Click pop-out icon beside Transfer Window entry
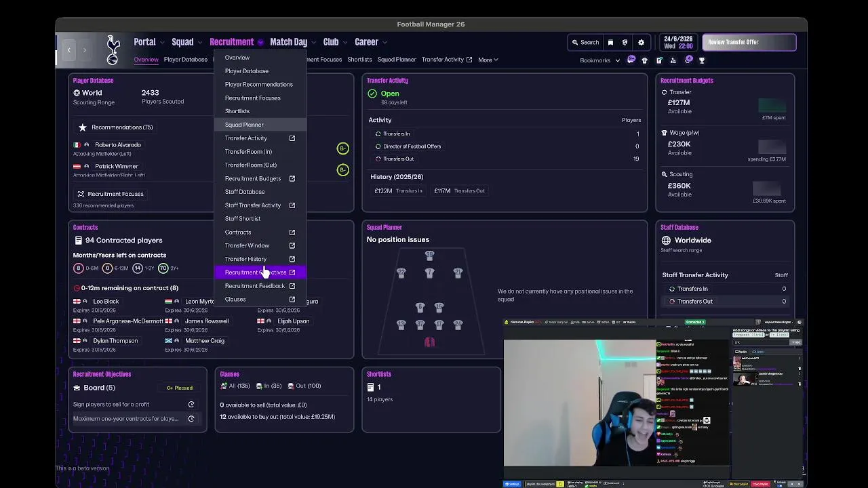Screen dimensions: 868x488 292,245
